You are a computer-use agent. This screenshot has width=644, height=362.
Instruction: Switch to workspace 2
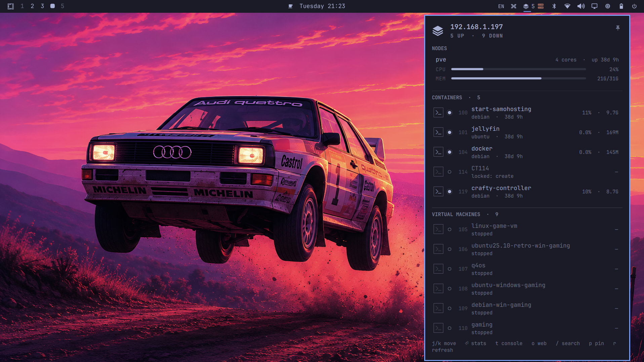click(32, 6)
